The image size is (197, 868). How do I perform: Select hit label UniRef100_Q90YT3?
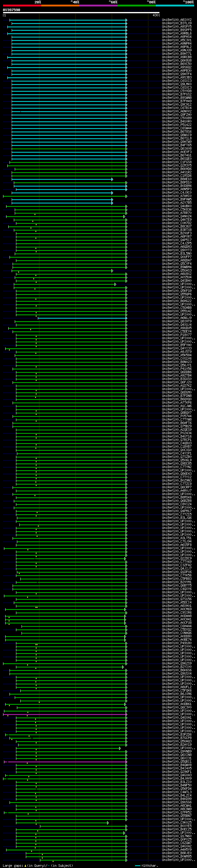pos(177,250)
